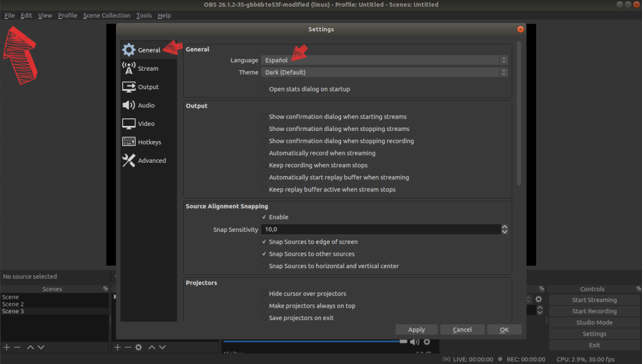This screenshot has height=364, width=642.
Task: Open the audio mixer track gear menu
Action: pos(427,342)
